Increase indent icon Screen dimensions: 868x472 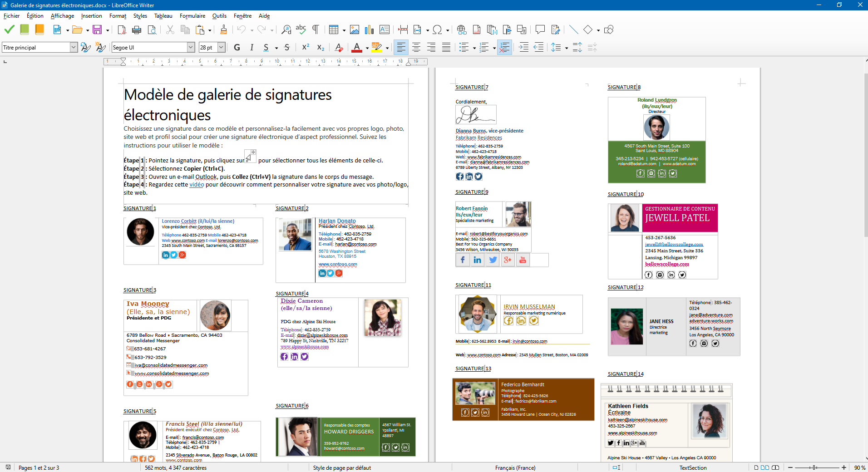523,47
